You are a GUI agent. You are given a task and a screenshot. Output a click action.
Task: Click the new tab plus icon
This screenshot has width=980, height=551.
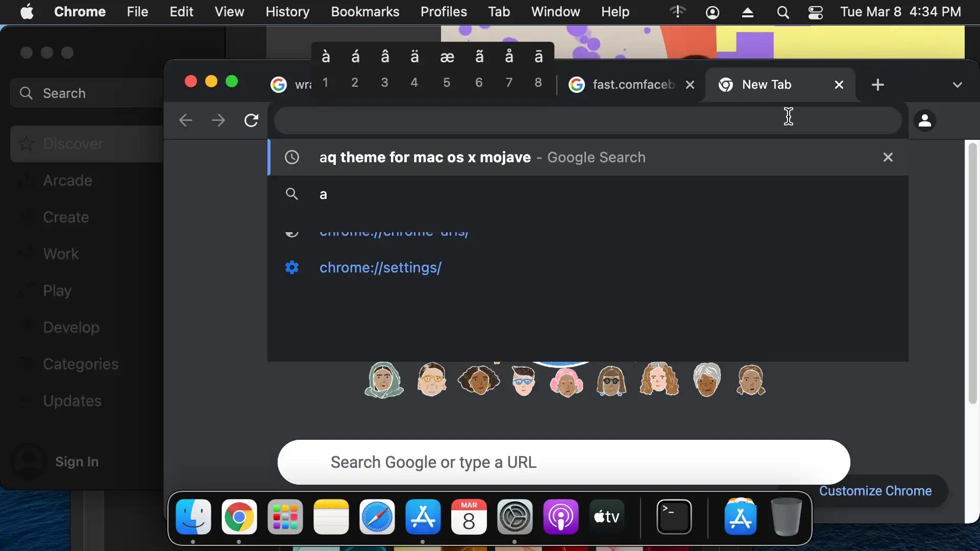tap(877, 85)
